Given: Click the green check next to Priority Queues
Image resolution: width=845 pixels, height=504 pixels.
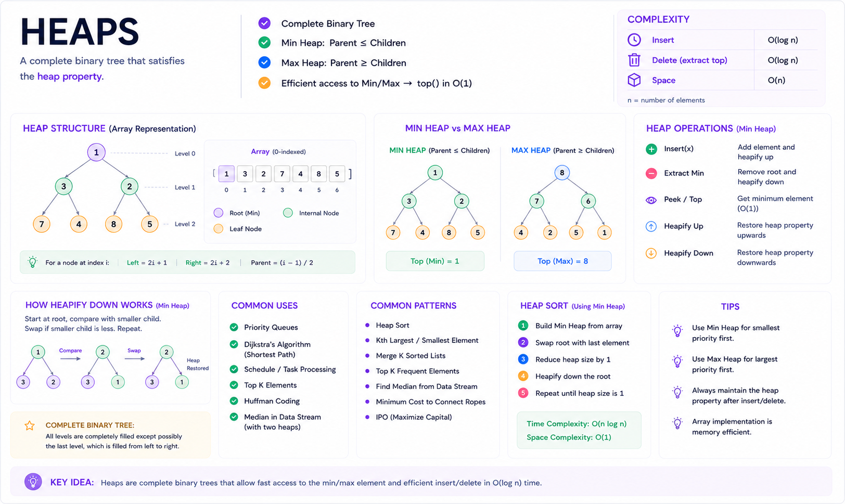Looking at the screenshot, I should tap(234, 327).
